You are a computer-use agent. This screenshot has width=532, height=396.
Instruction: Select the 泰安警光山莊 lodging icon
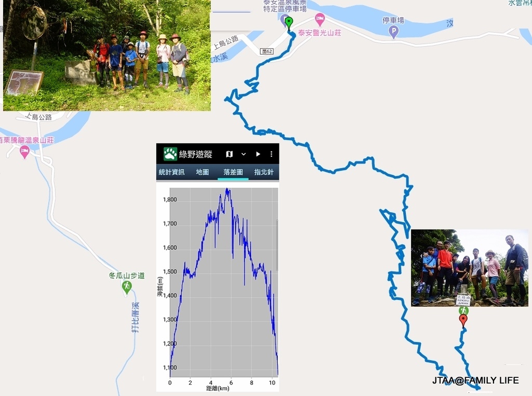click(x=320, y=20)
